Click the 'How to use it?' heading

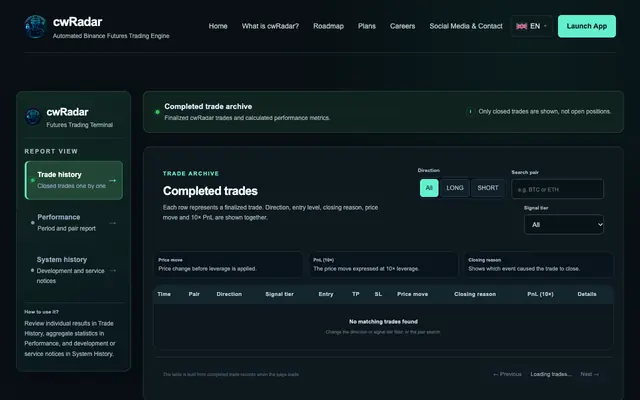click(42, 312)
